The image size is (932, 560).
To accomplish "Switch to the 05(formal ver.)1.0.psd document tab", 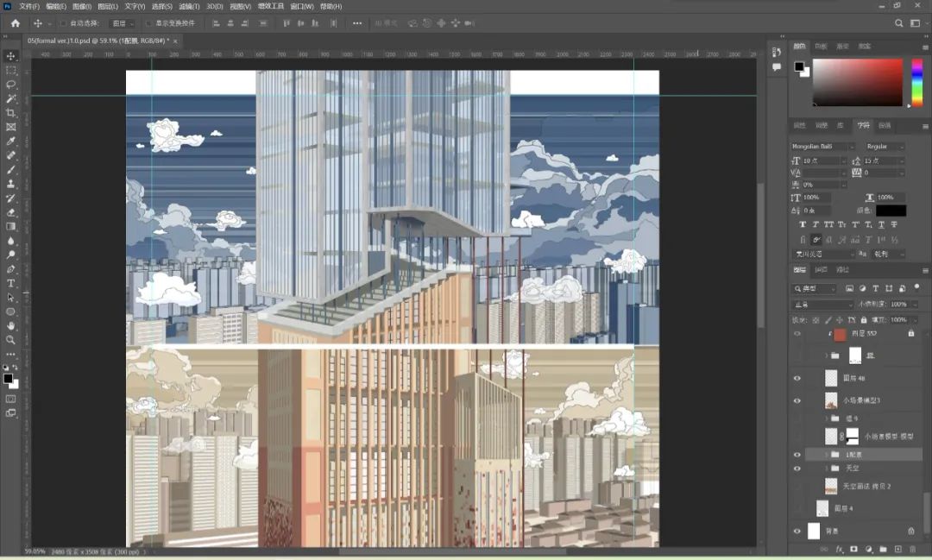I will (98, 41).
